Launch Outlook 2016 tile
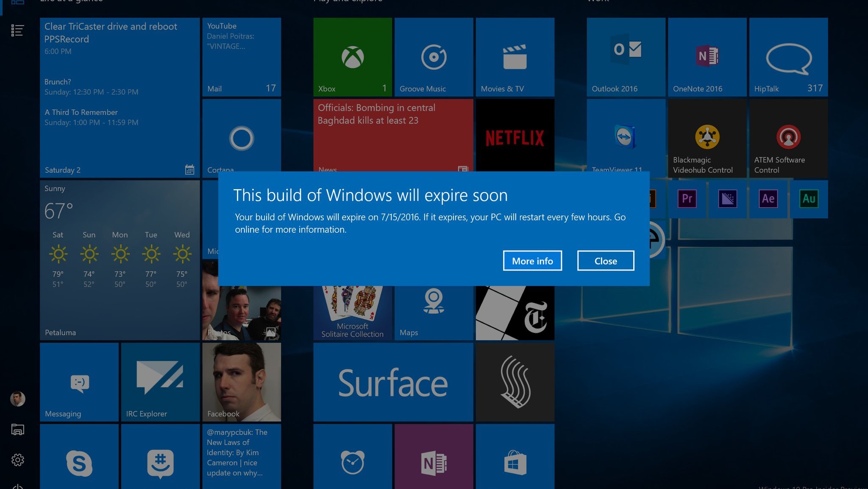 626,57
